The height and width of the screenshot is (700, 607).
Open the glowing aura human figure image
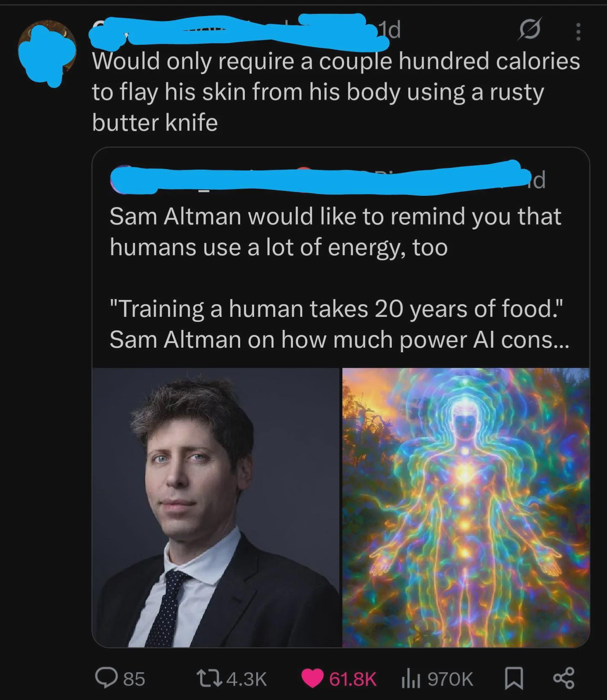[x=466, y=508]
